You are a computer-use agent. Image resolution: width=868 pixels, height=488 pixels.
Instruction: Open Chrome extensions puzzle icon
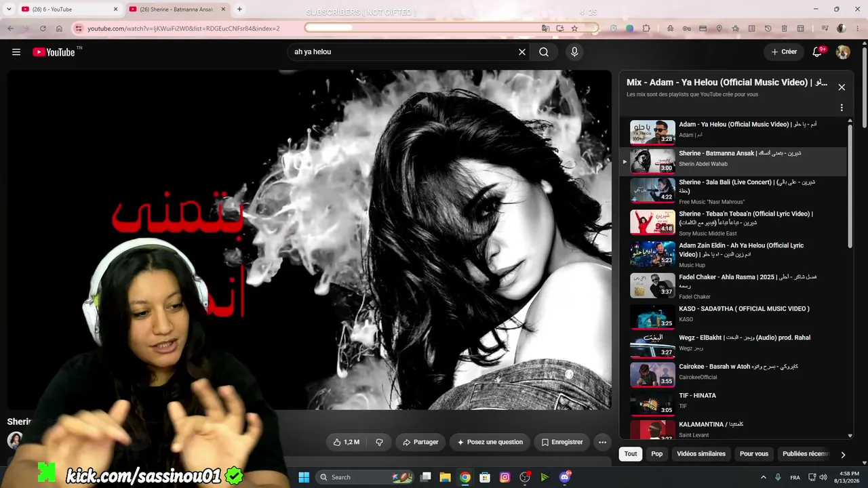point(646,28)
